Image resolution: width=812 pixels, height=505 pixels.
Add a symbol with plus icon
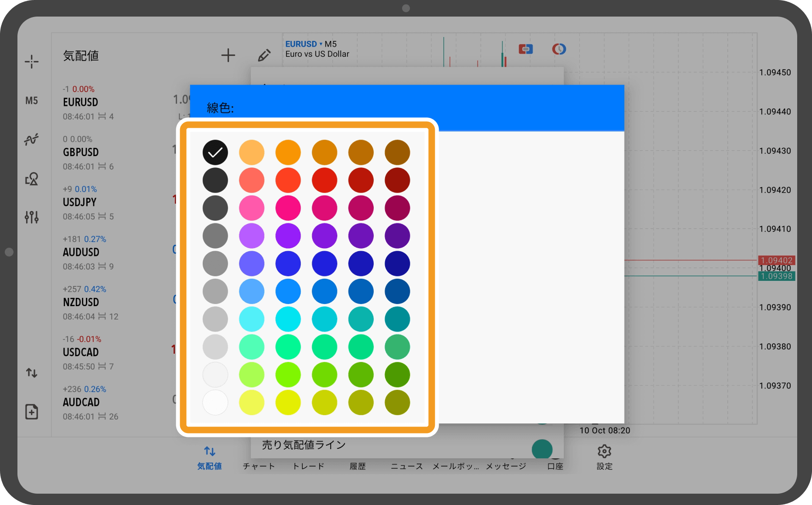[228, 55]
